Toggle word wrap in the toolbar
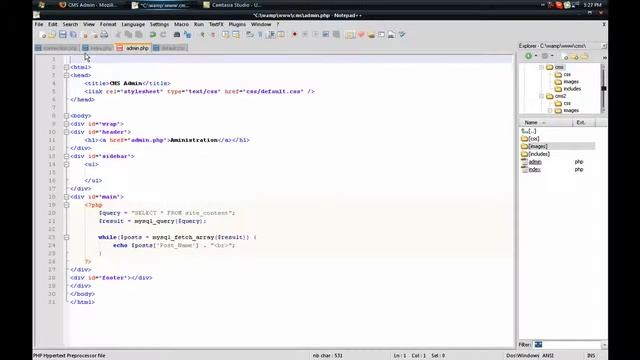This screenshot has width=640, height=360. point(250,35)
